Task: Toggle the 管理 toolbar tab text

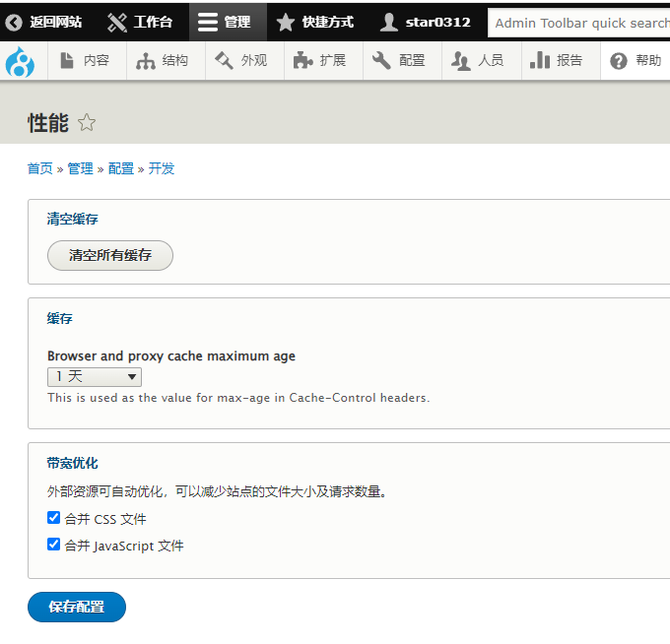Action: (x=237, y=23)
